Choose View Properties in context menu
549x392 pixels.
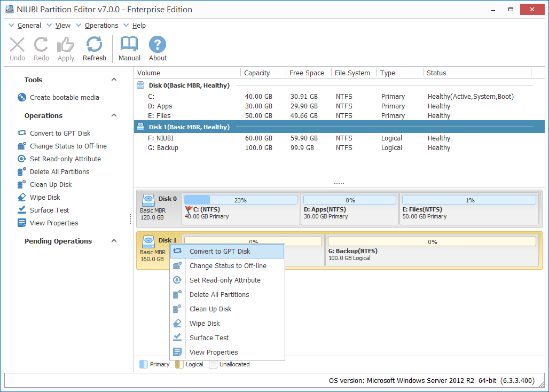[227, 352]
